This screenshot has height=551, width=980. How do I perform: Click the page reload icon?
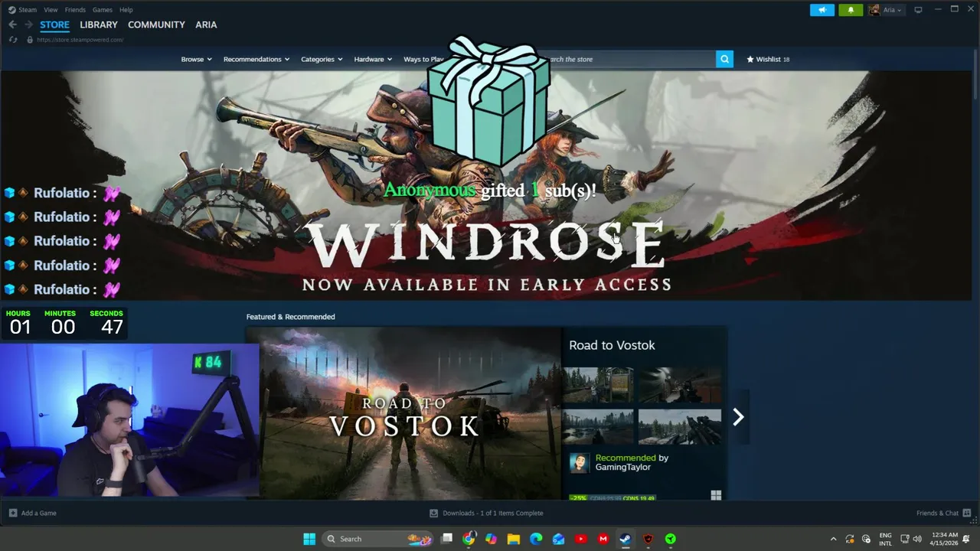[x=13, y=40]
